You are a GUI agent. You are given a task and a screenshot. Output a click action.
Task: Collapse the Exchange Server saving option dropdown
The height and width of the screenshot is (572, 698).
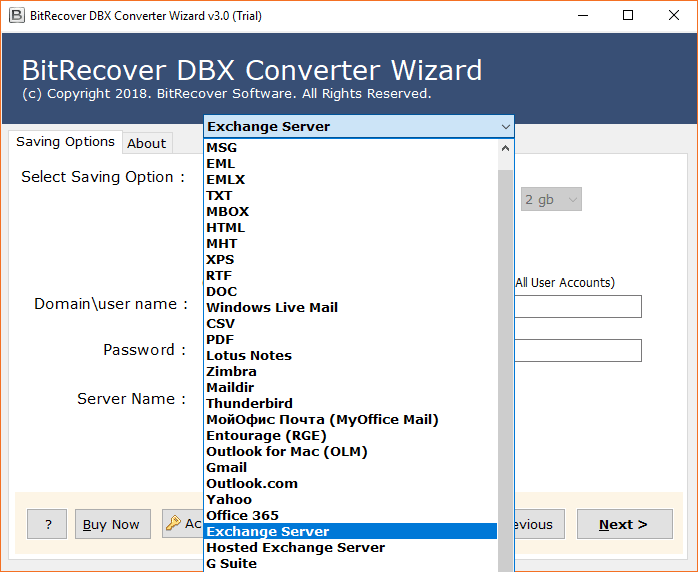tap(505, 127)
